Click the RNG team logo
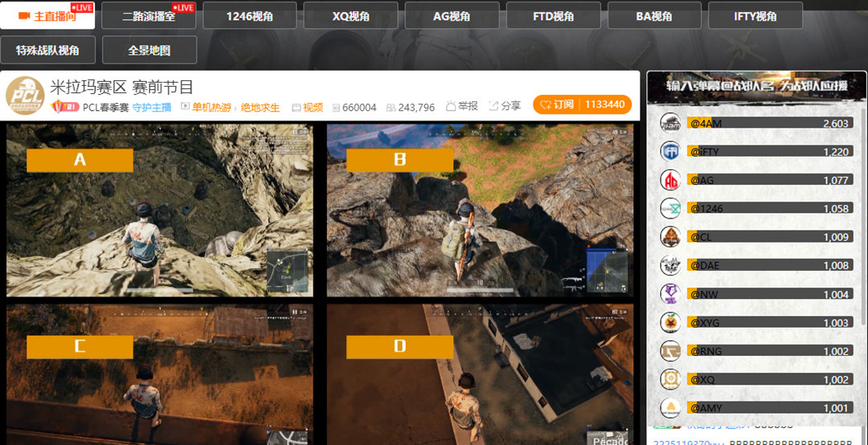 tap(670, 351)
